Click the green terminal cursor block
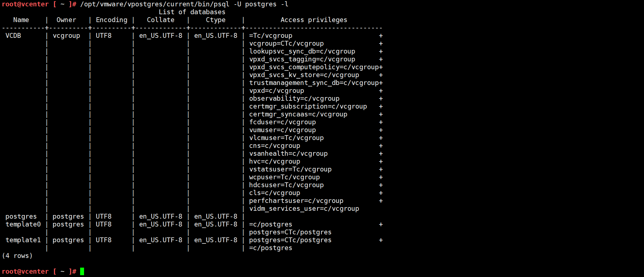The height and width of the screenshot is (277, 644). 82,271
